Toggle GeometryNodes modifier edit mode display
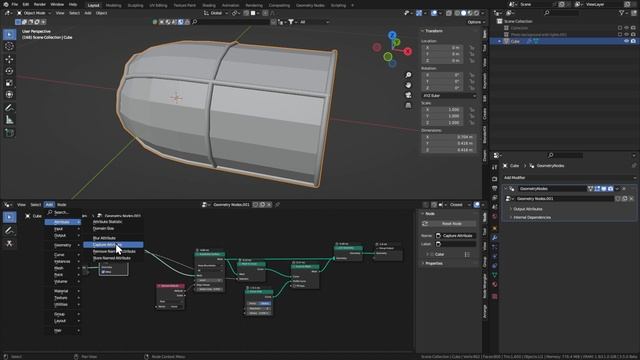Screen dimensions: 640x360 point(597,189)
